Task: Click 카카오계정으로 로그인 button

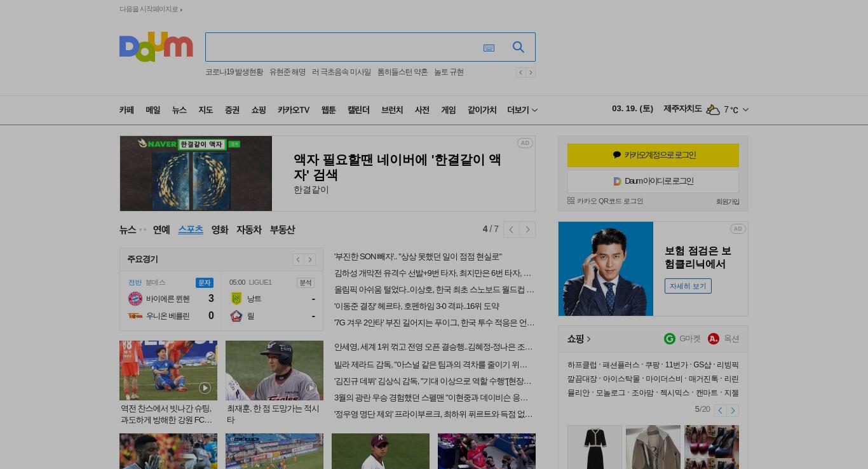Action: [653, 155]
